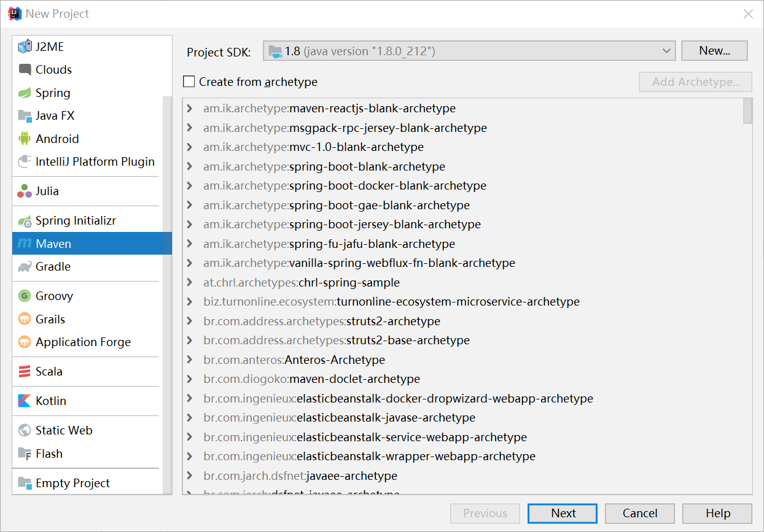Choose the Gradle elephant icon
This screenshot has width=764, height=532.
25,267
